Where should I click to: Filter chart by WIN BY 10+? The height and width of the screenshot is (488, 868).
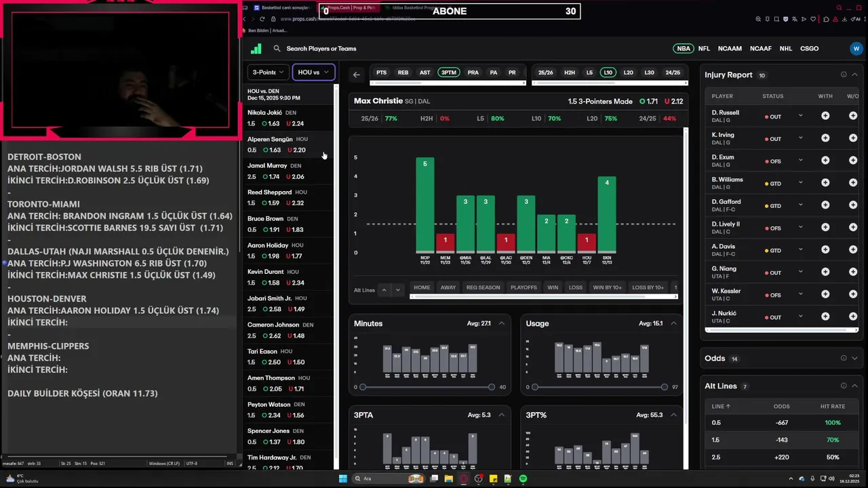(607, 287)
